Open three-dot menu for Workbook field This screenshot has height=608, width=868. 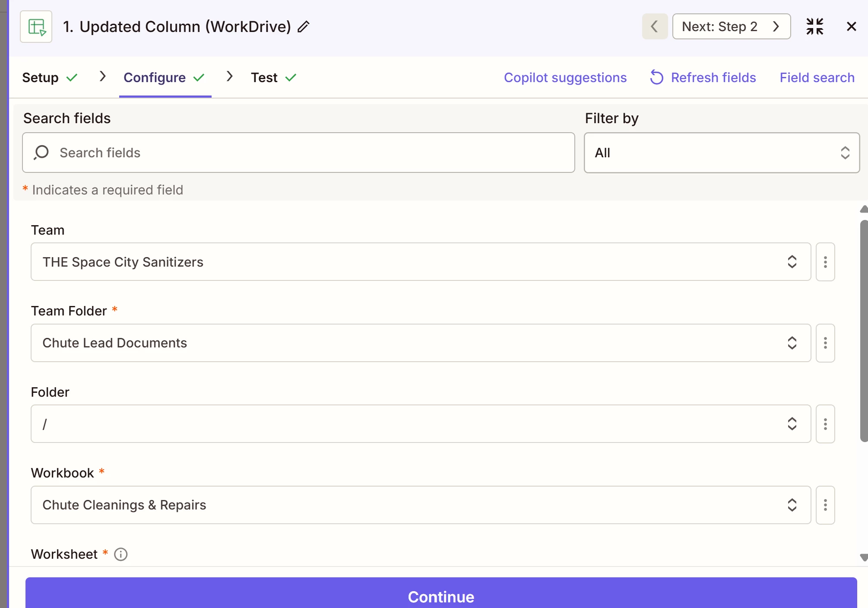click(825, 505)
